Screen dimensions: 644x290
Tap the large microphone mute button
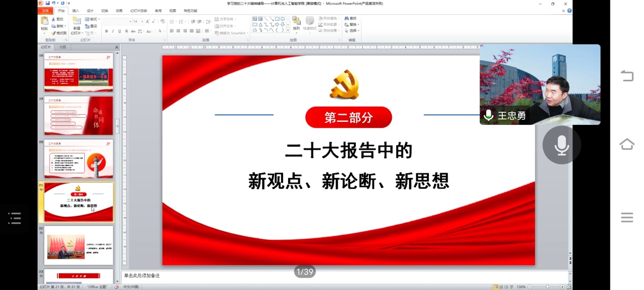(x=562, y=145)
